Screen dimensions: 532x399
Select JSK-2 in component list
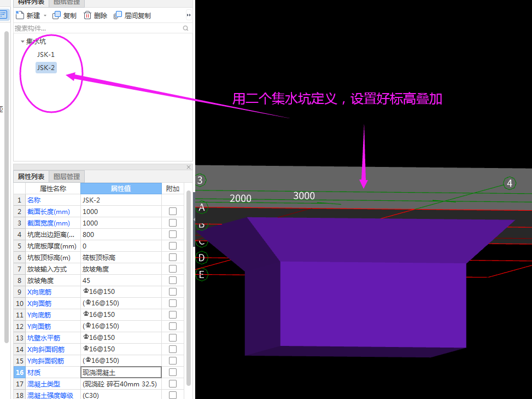(x=46, y=67)
